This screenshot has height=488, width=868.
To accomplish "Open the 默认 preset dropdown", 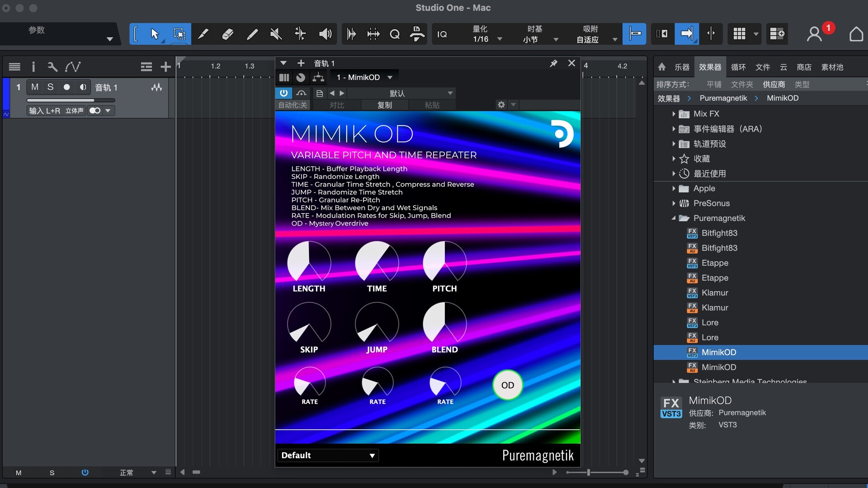I will [x=401, y=94].
